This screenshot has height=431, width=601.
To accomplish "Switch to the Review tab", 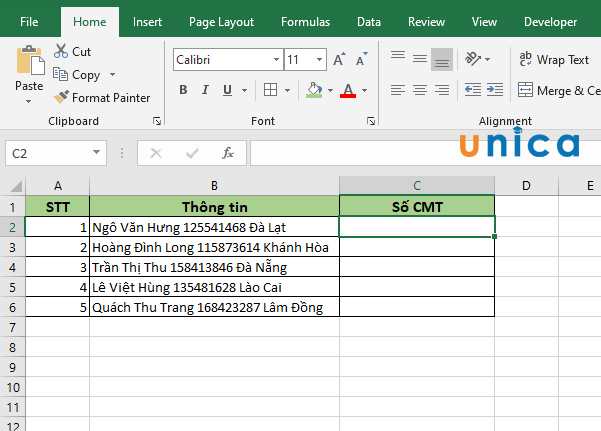I will (426, 22).
